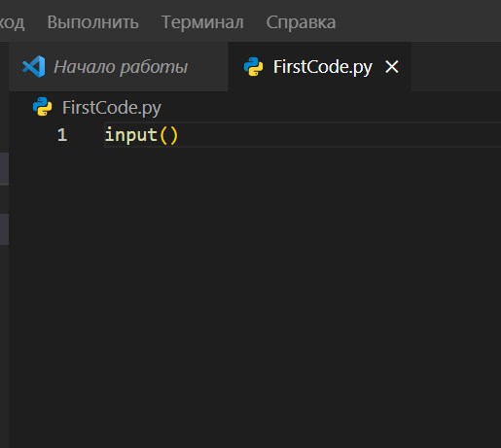Click the lower highlighted sidebar strip

click(x=4, y=229)
